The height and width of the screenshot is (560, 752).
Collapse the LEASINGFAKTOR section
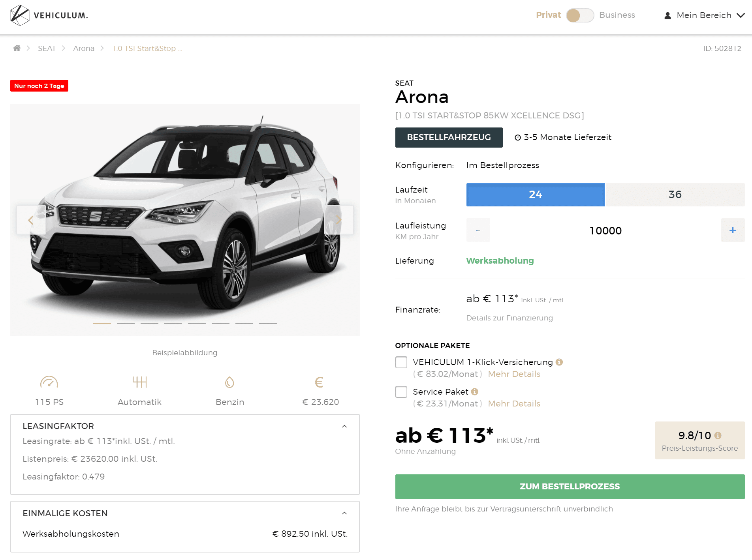[x=344, y=426]
